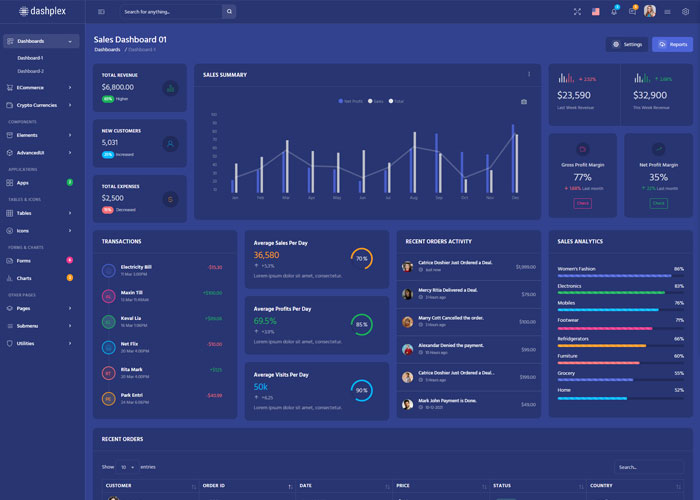Click the Recent Orders search field
Viewport: 700px width, 500px height.
coord(649,467)
